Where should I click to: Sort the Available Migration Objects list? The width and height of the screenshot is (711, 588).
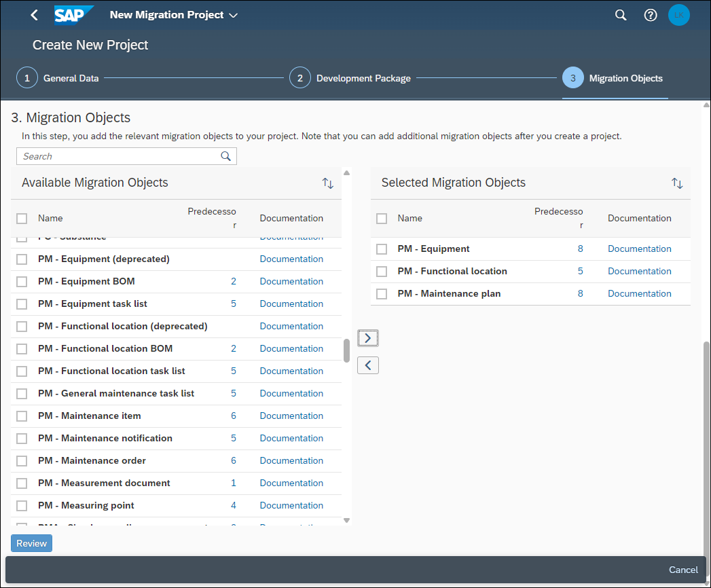coord(327,183)
